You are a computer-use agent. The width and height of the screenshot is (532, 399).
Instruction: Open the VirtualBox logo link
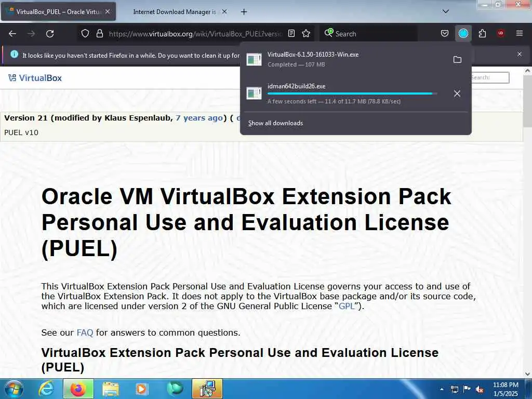35,78
